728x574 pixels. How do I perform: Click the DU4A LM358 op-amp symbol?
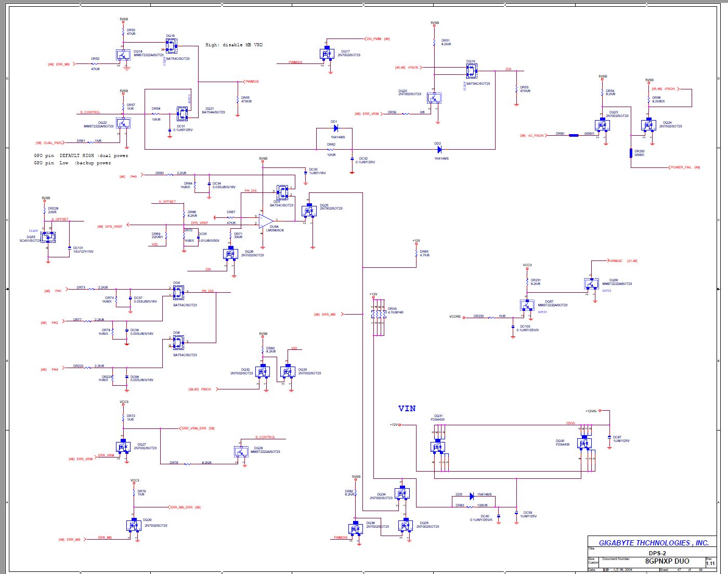pos(266,220)
